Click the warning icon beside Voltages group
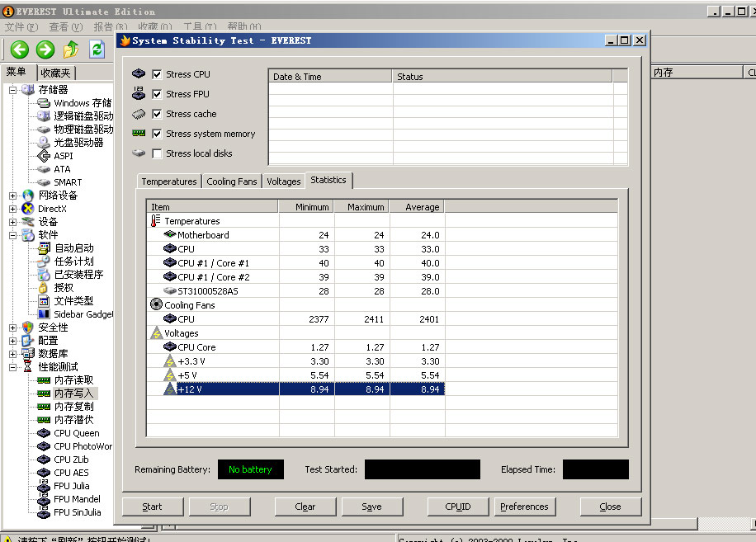Image resolution: width=756 pixels, height=542 pixels. [156, 333]
